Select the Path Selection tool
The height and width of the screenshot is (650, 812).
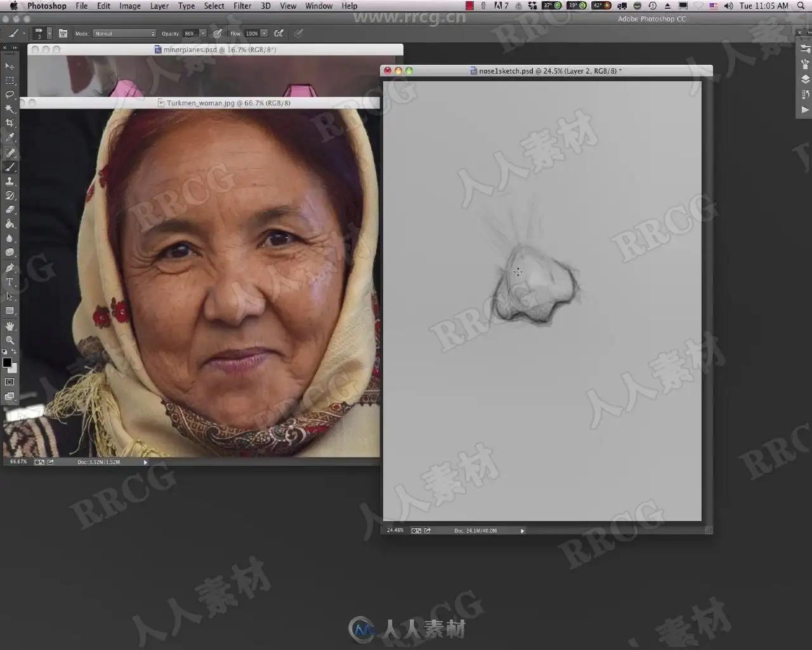point(10,296)
